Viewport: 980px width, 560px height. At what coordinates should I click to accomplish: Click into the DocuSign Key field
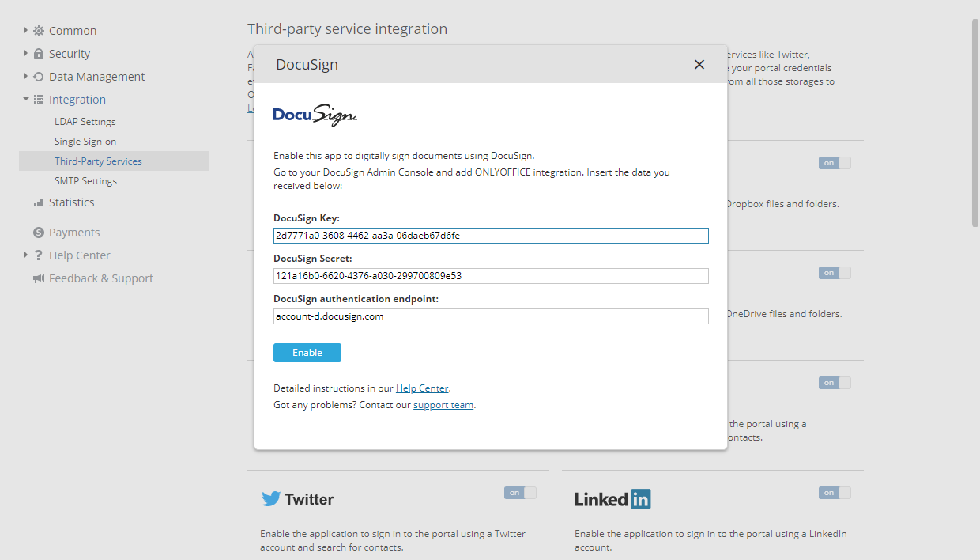(491, 236)
